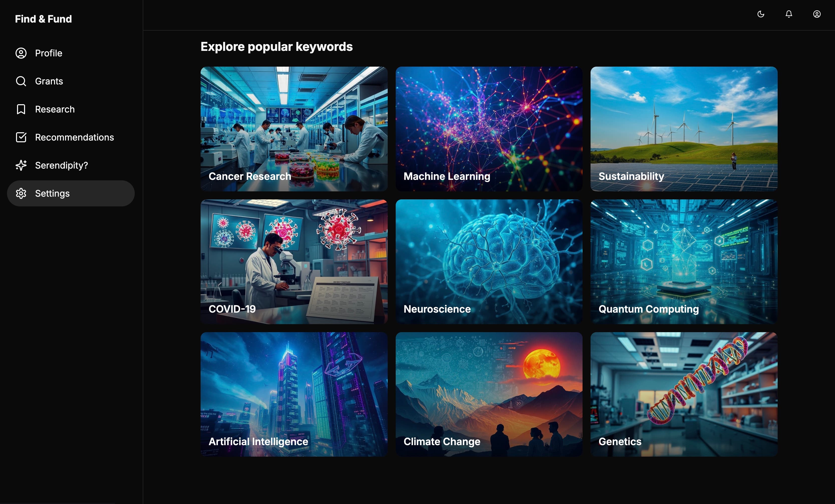Click the Find & Fund logo
Viewport: 835px width, 504px height.
pos(43,19)
